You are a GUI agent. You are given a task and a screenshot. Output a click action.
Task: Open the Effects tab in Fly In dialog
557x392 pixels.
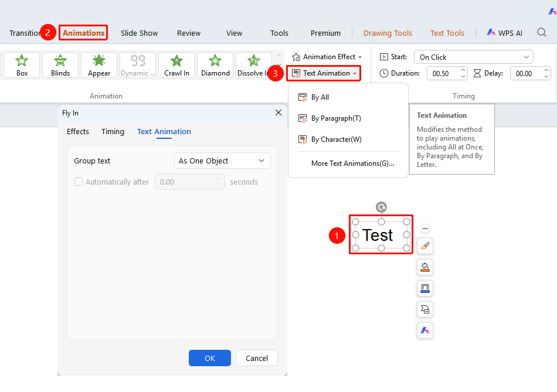(78, 132)
